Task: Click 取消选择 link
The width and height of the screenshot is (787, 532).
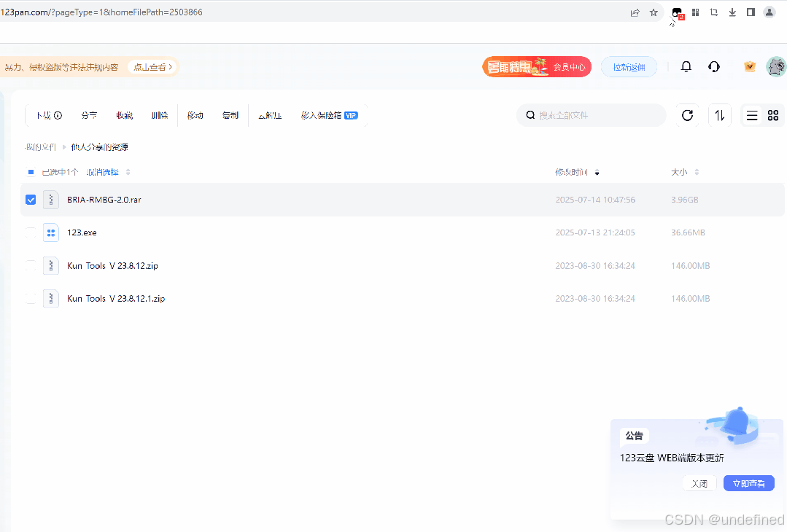Action: click(x=102, y=172)
